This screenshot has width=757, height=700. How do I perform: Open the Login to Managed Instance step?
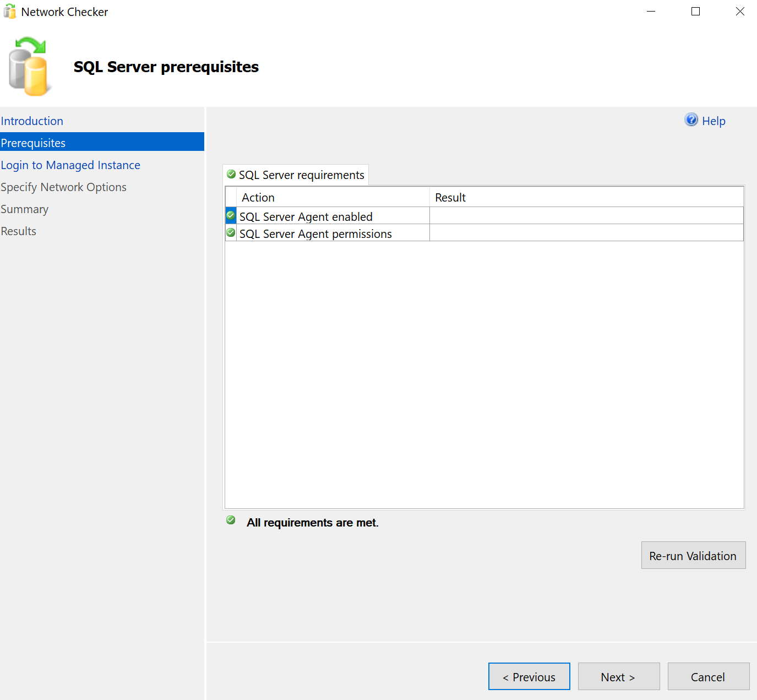point(70,165)
